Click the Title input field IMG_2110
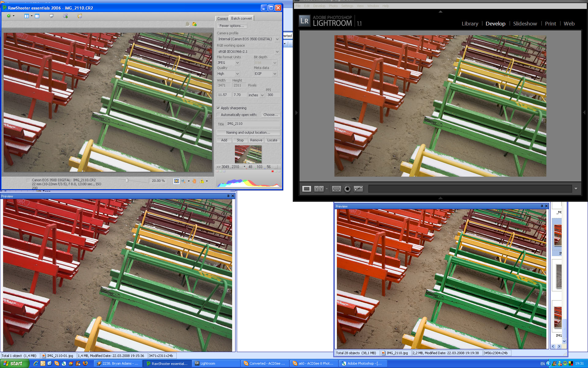This screenshot has width=588, height=368. point(253,124)
